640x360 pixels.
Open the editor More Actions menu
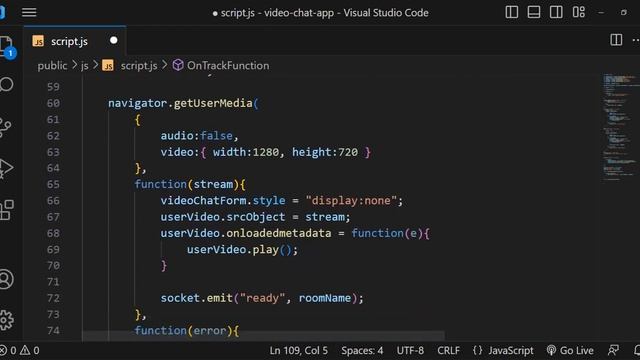pyautogui.click(x=636, y=40)
